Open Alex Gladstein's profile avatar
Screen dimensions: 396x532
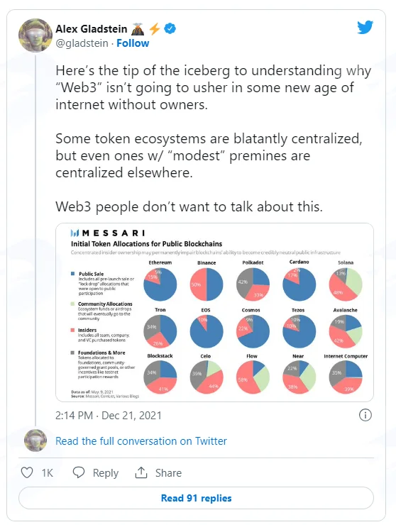click(x=35, y=35)
